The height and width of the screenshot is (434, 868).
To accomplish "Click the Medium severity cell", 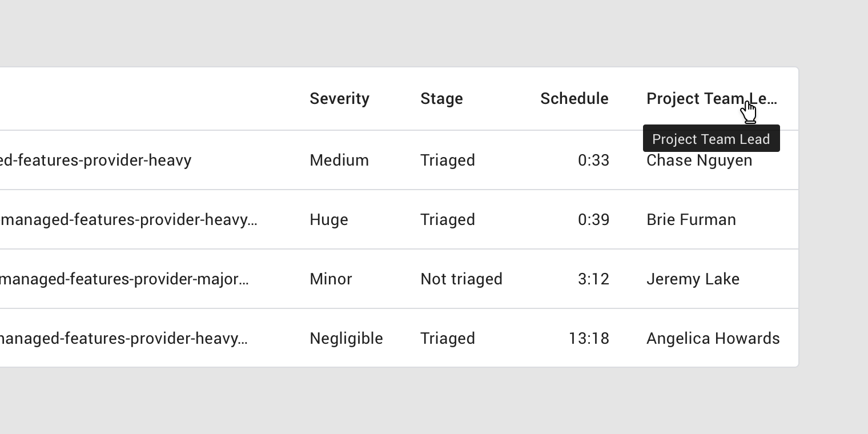I will tap(339, 160).
